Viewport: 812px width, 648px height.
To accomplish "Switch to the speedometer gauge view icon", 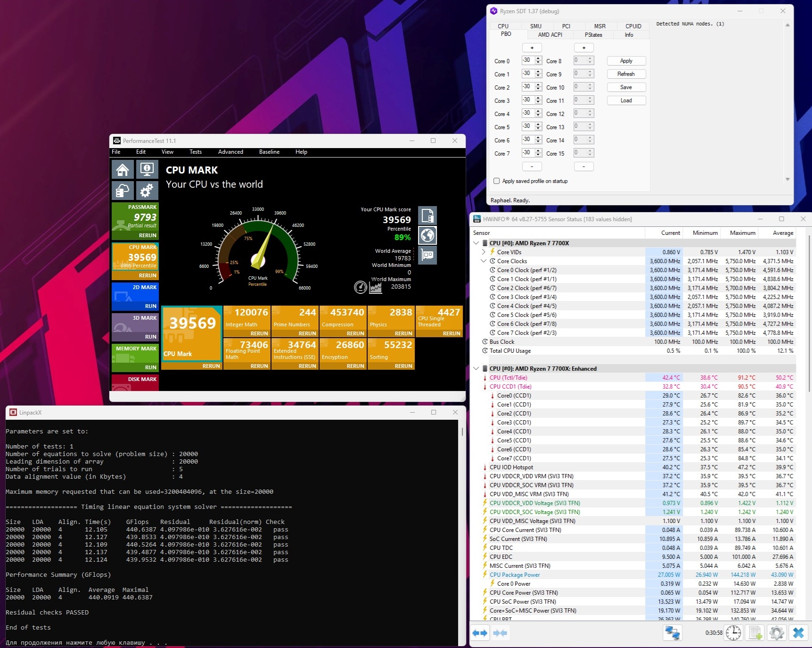I will coord(361,287).
